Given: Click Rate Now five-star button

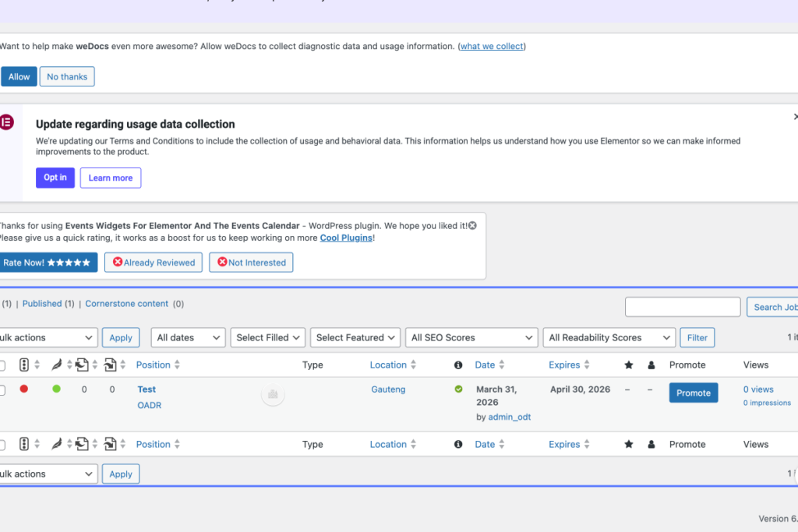Looking at the screenshot, I should pyautogui.click(x=48, y=262).
